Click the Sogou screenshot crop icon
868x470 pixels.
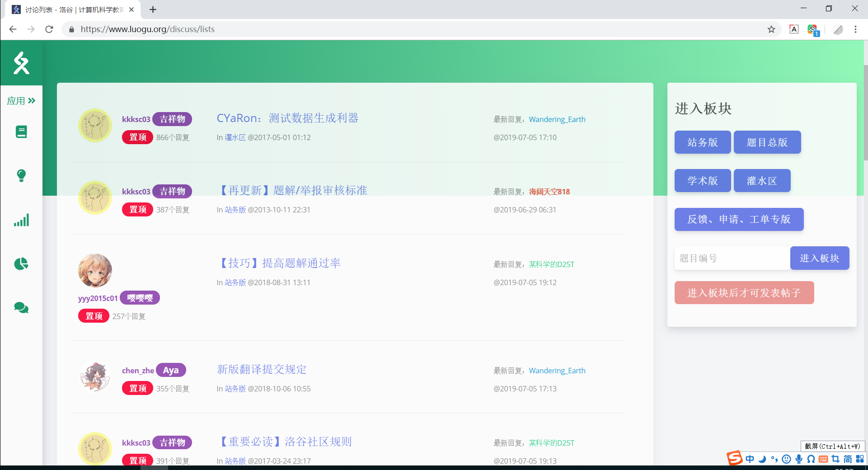pos(835,459)
